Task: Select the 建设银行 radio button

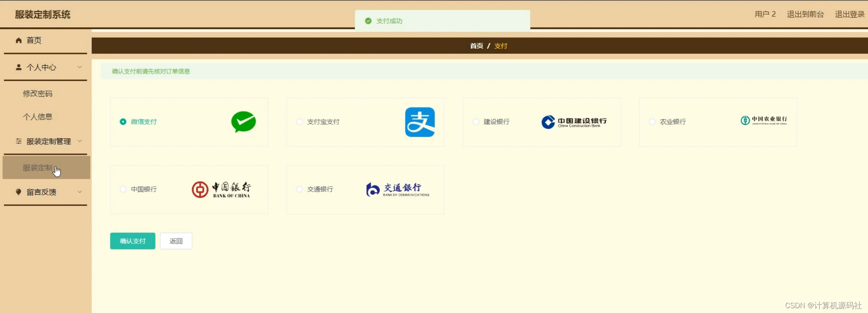Action: (476, 122)
